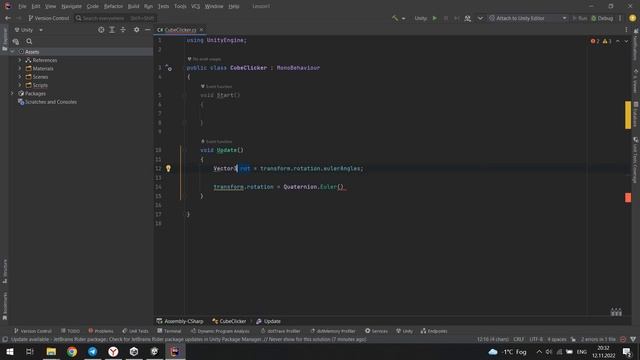Screen dimensions: 640x360
Task: Click the UTF-8 encoding status item
Action: pos(536,340)
